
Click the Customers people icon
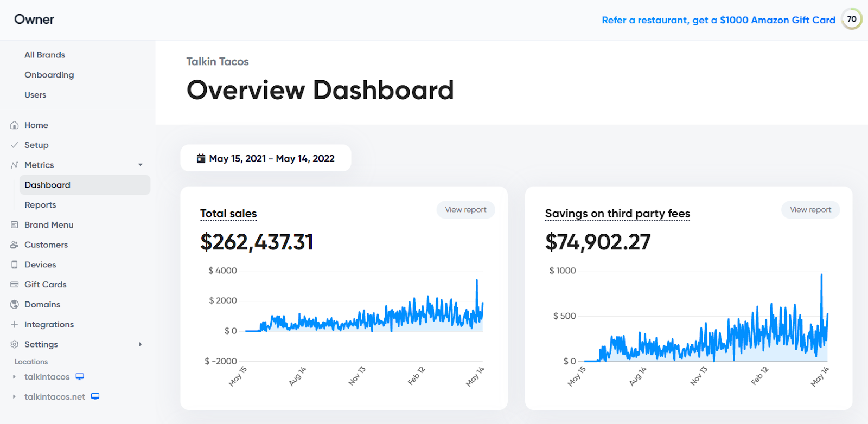click(x=15, y=245)
